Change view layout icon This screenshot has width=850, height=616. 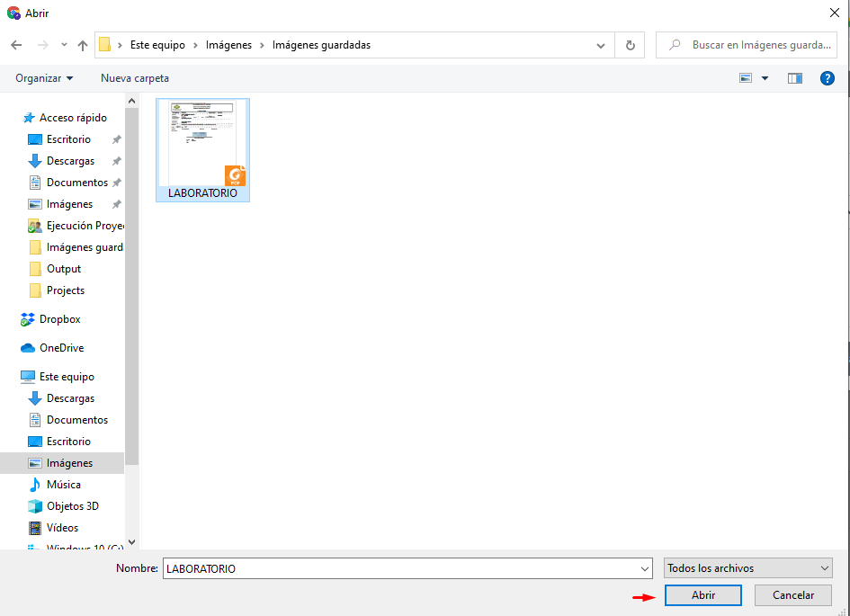(746, 78)
